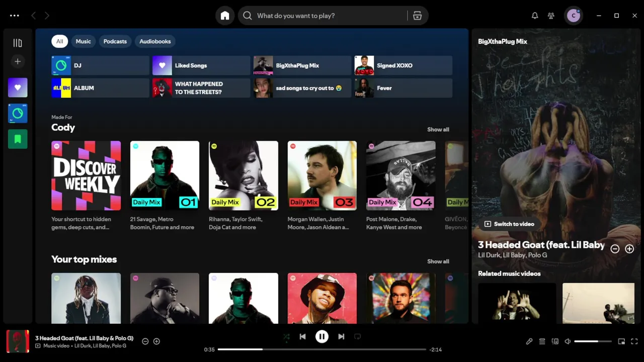The height and width of the screenshot is (362, 644).
Task: Skip to previous track
Action: coord(302,337)
